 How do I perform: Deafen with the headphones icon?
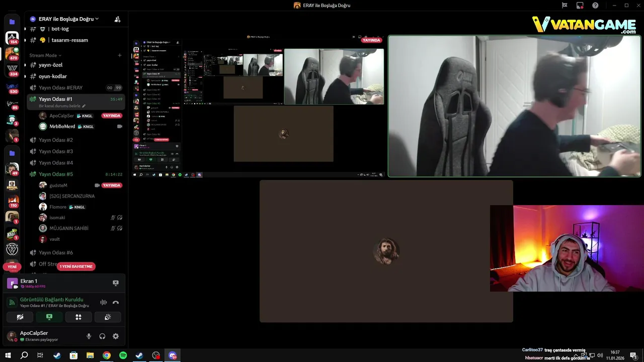coord(102,336)
